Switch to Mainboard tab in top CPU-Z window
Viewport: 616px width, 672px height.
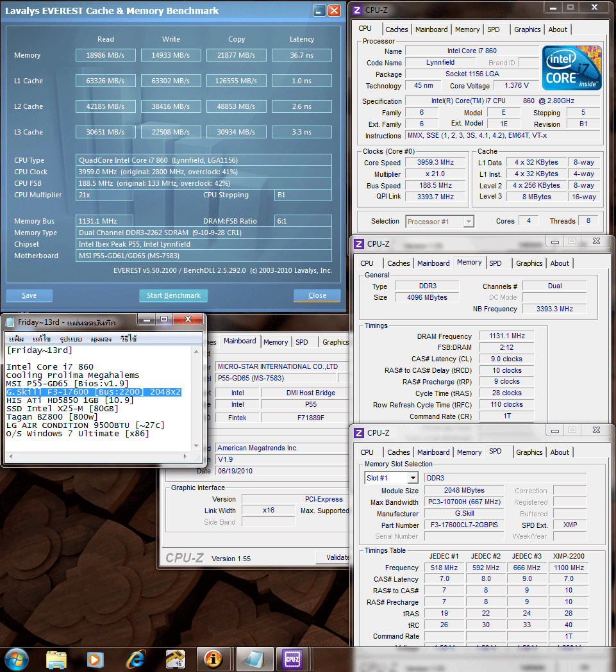(x=431, y=29)
